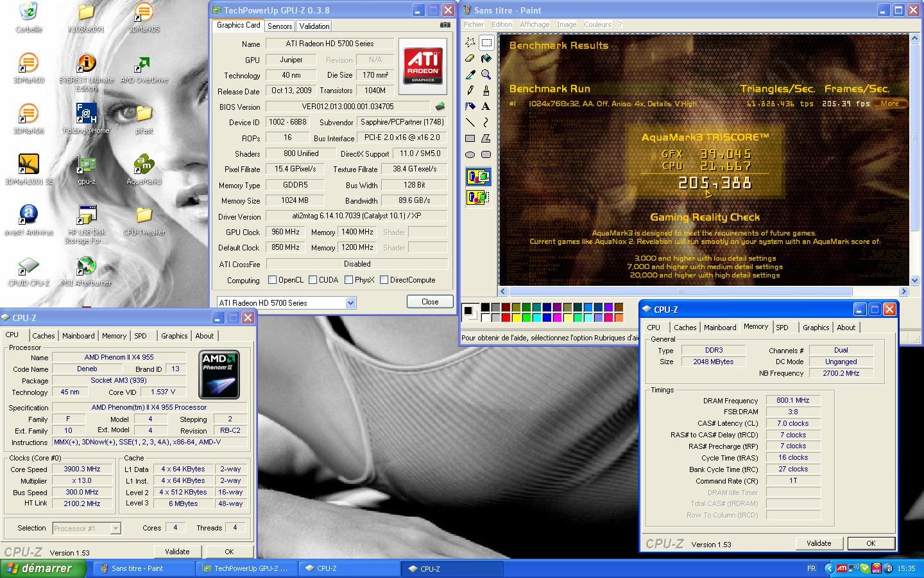The height and width of the screenshot is (578, 924).
Task: Click the Close button in GPU-Z
Action: (430, 302)
